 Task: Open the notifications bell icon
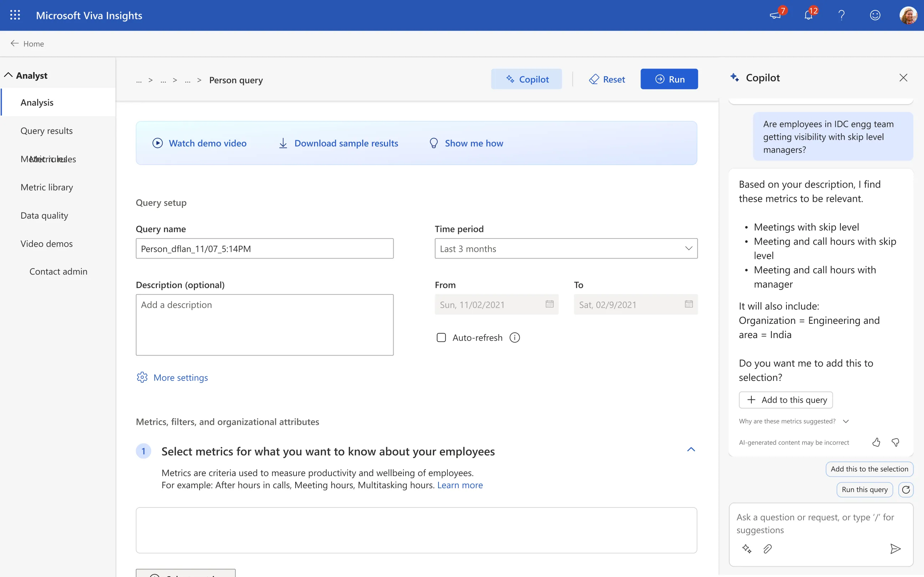pos(808,15)
